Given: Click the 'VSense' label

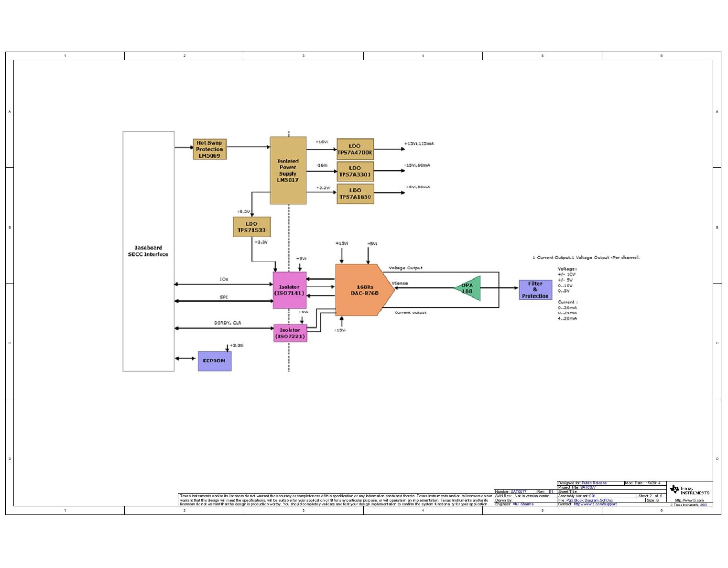Looking at the screenshot, I should click(400, 283).
